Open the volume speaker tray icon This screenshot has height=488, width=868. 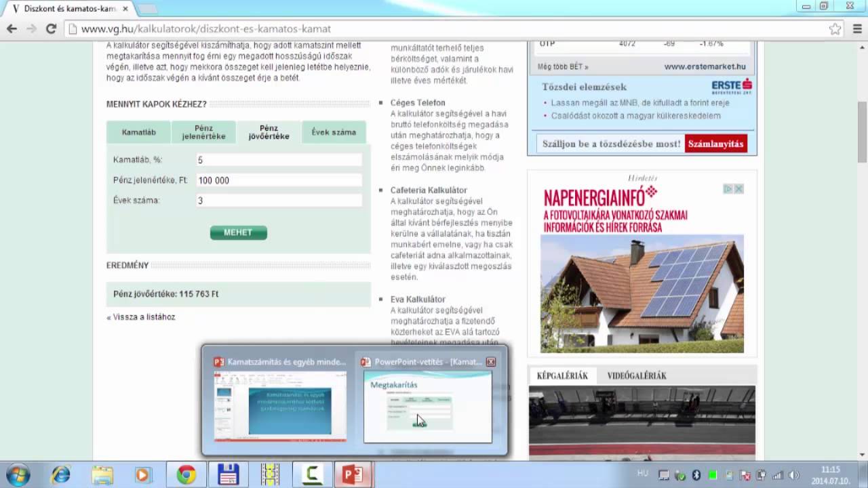[793, 475]
